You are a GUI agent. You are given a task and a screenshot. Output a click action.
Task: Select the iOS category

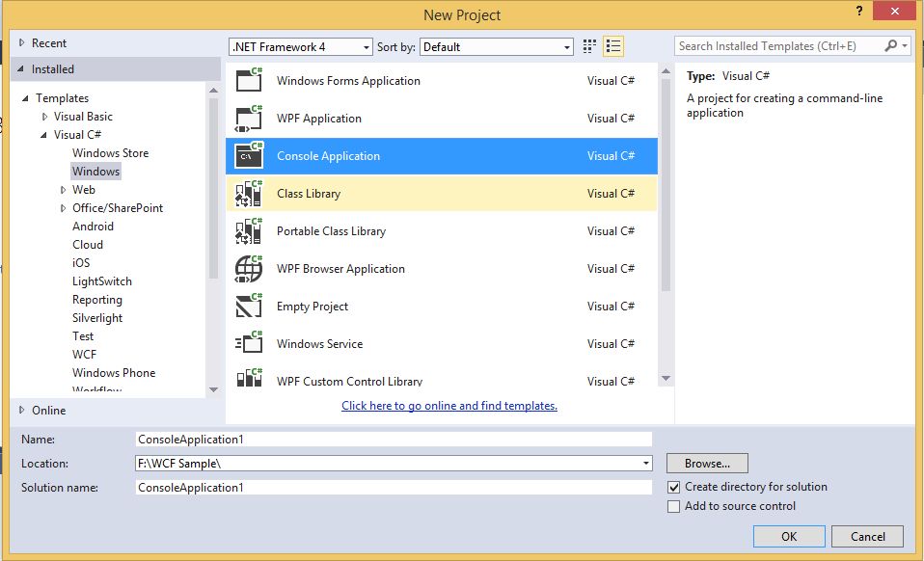click(x=81, y=262)
